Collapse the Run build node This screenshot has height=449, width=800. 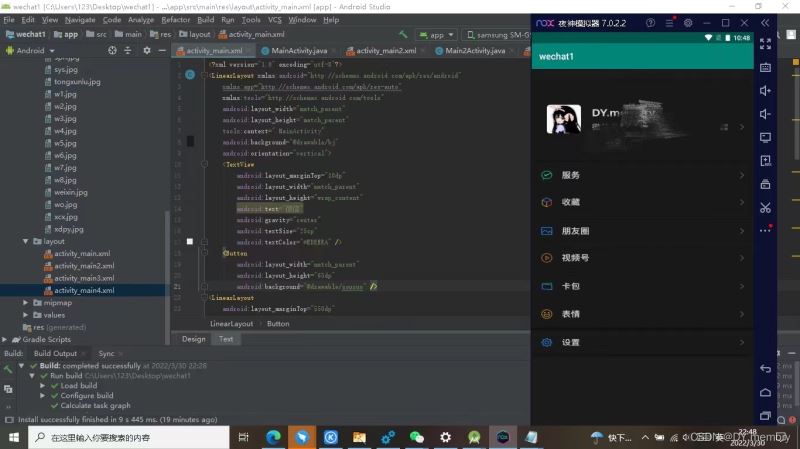coord(32,376)
